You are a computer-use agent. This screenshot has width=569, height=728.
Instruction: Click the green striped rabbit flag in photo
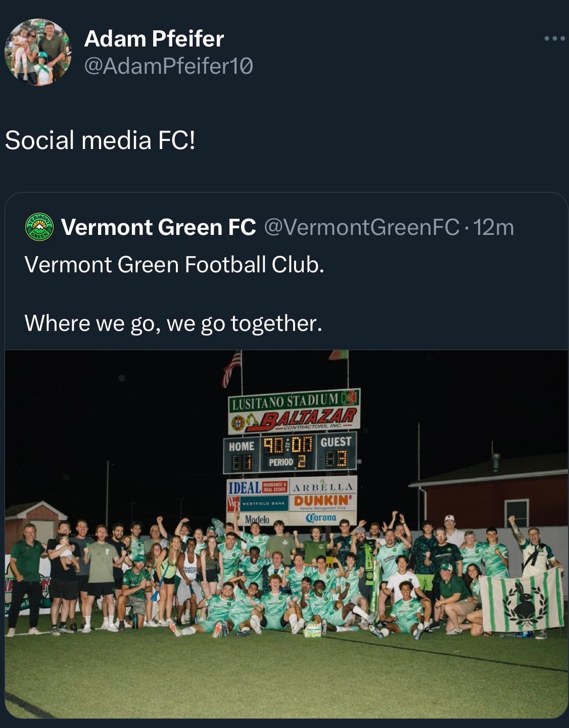(520, 600)
